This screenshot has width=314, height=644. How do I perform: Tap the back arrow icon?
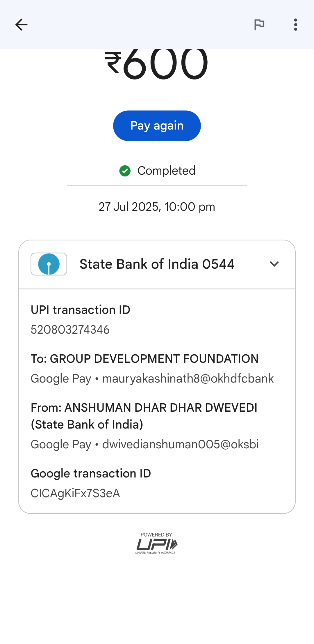[x=22, y=25]
